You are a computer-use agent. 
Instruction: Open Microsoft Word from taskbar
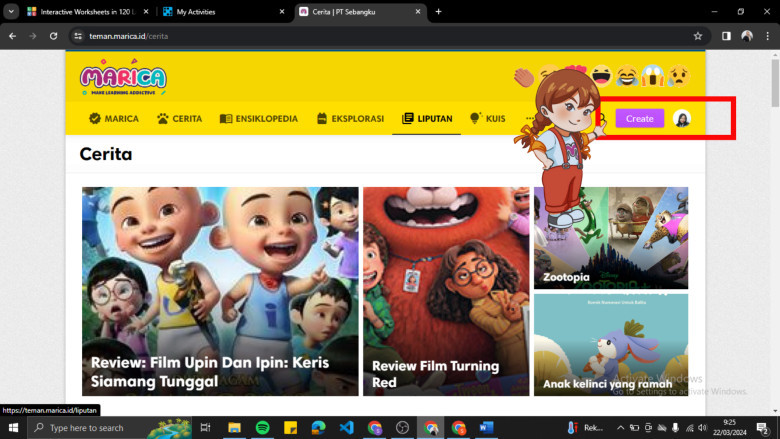pos(486,428)
